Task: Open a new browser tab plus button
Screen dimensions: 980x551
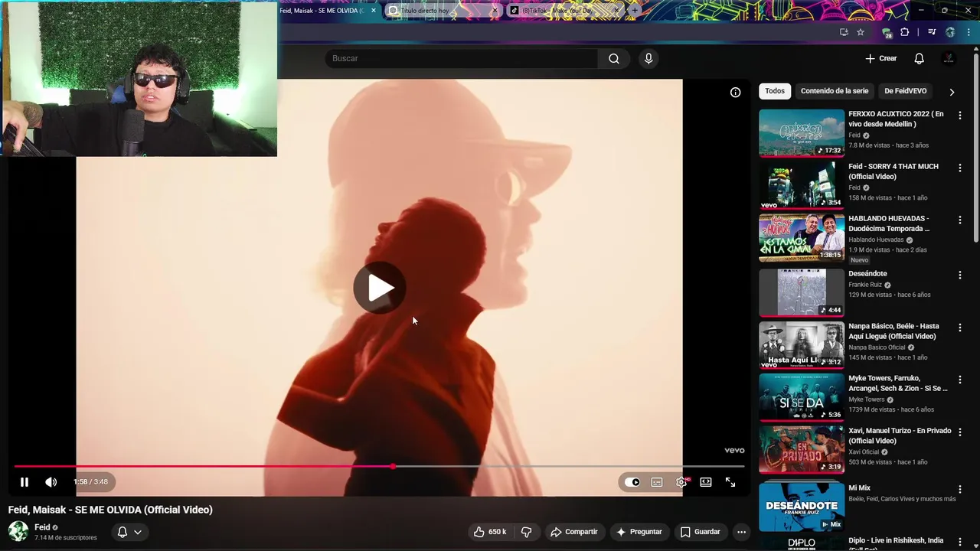Action: pyautogui.click(x=634, y=10)
